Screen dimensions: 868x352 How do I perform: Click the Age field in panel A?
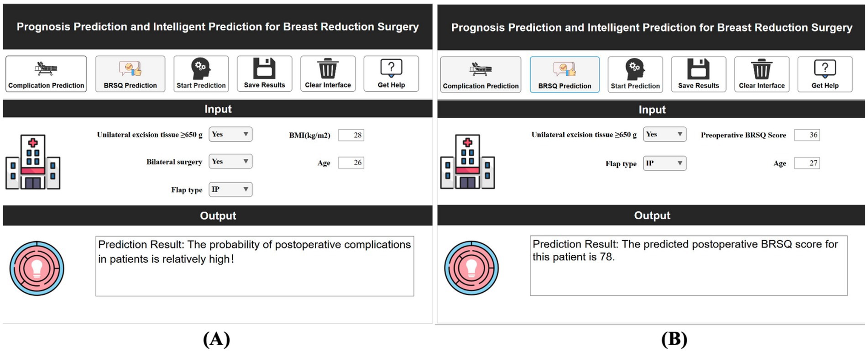[x=351, y=163]
